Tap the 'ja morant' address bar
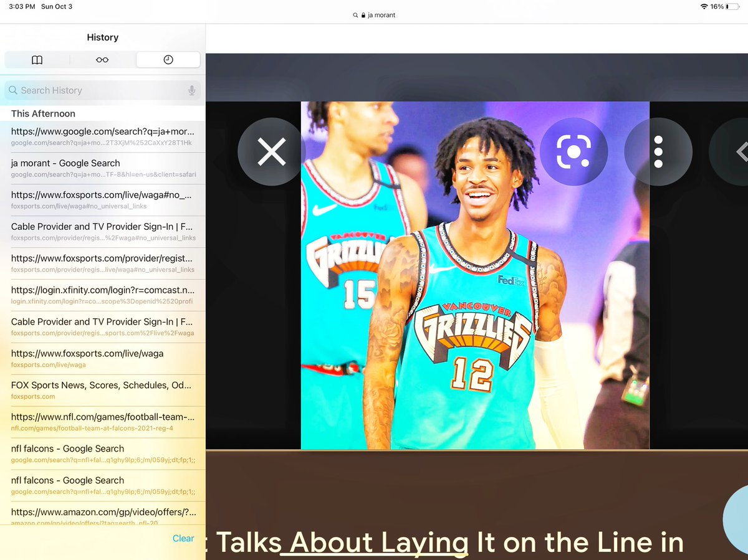This screenshot has height=560, width=748. coord(374,15)
